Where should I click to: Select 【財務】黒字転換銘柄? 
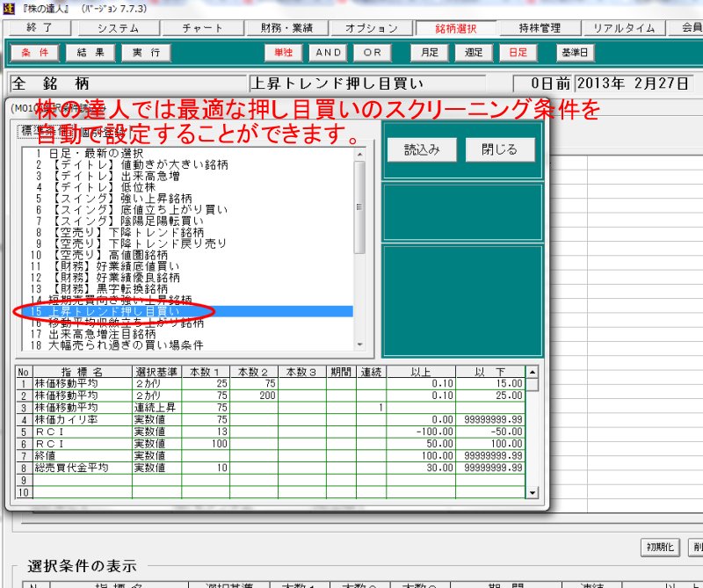[x=187, y=288]
